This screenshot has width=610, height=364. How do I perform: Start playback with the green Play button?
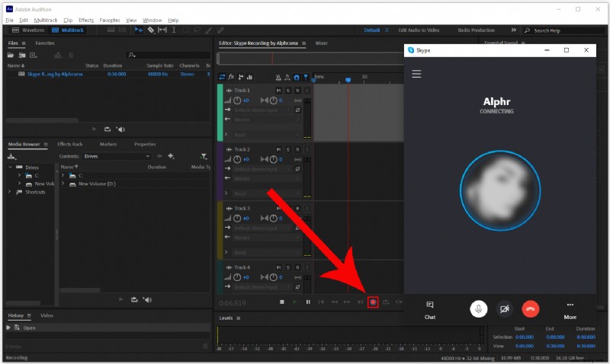(295, 302)
